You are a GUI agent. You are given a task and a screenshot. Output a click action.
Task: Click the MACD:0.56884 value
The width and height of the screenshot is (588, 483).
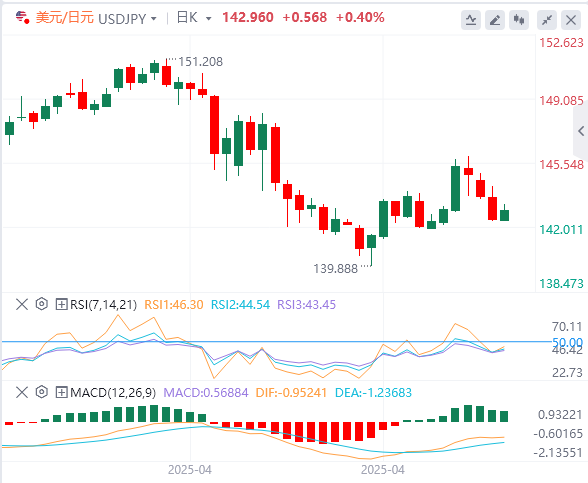pyautogui.click(x=206, y=393)
